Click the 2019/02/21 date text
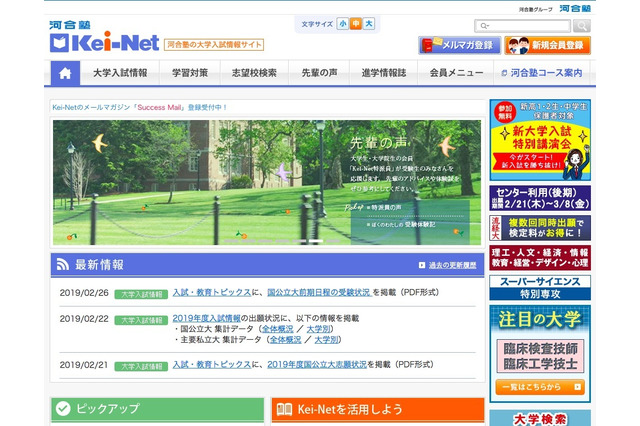The image size is (640, 426). (x=84, y=365)
